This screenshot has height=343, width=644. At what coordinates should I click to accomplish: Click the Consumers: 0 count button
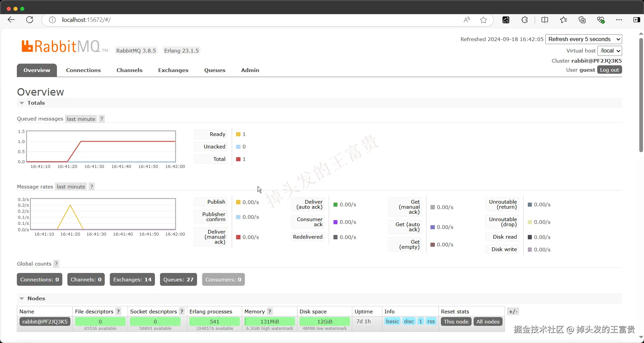pos(223,279)
